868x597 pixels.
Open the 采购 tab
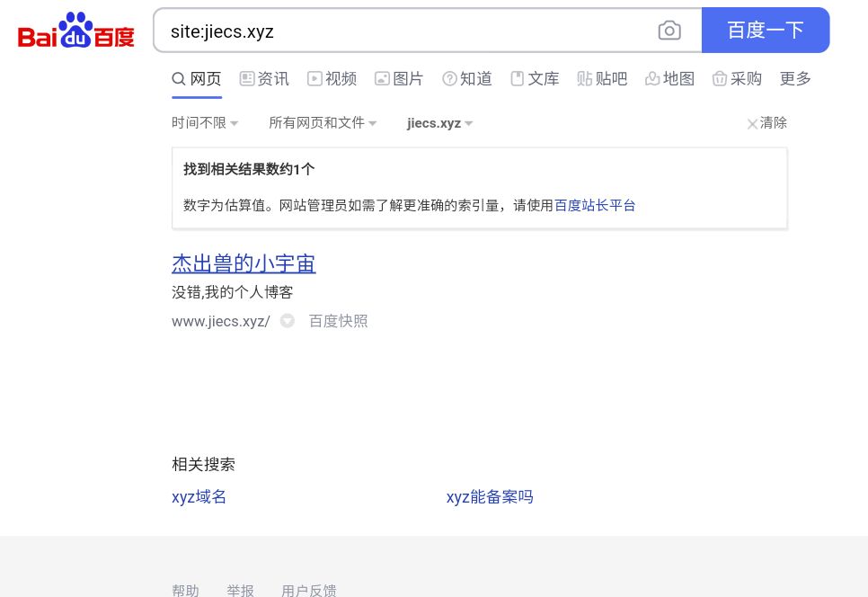pyautogui.click(x=737, y=78)
